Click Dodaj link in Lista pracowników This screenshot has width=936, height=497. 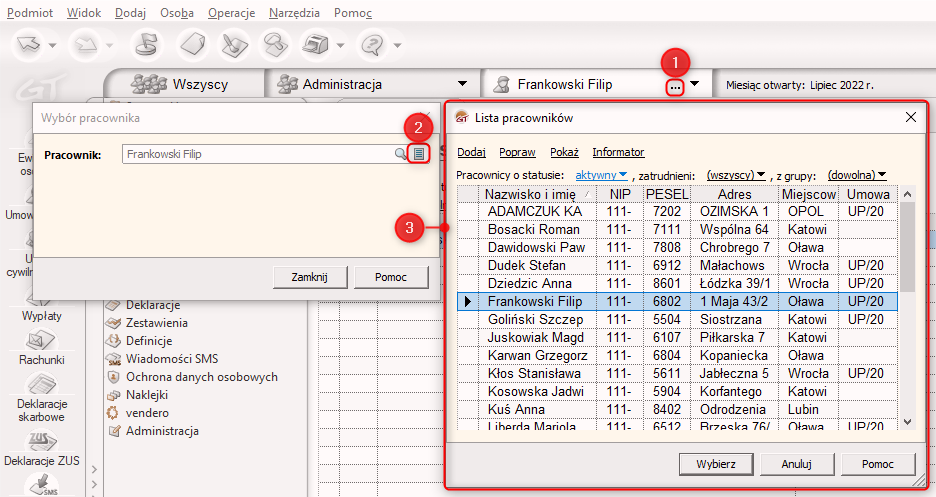(x=471, y=152)
